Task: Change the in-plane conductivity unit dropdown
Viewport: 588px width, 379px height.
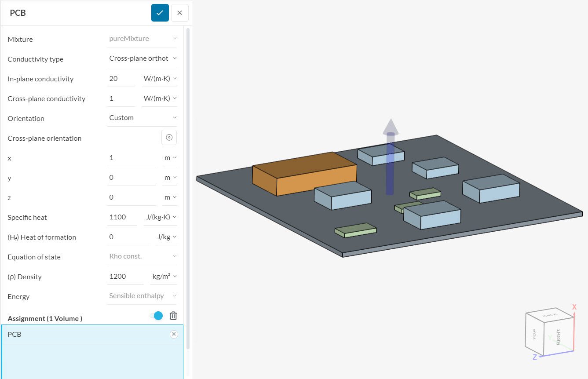Action: pyautogui.click(x=160, y=79)
